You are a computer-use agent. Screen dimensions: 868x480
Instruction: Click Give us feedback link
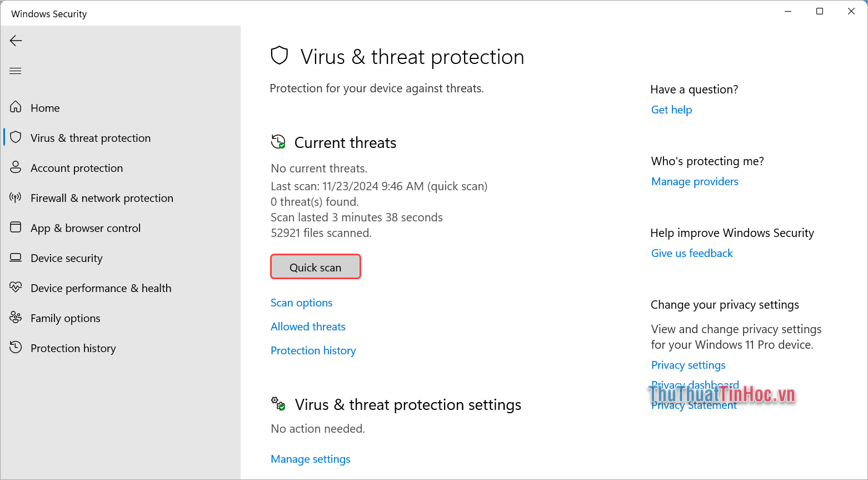click(692, 253)
